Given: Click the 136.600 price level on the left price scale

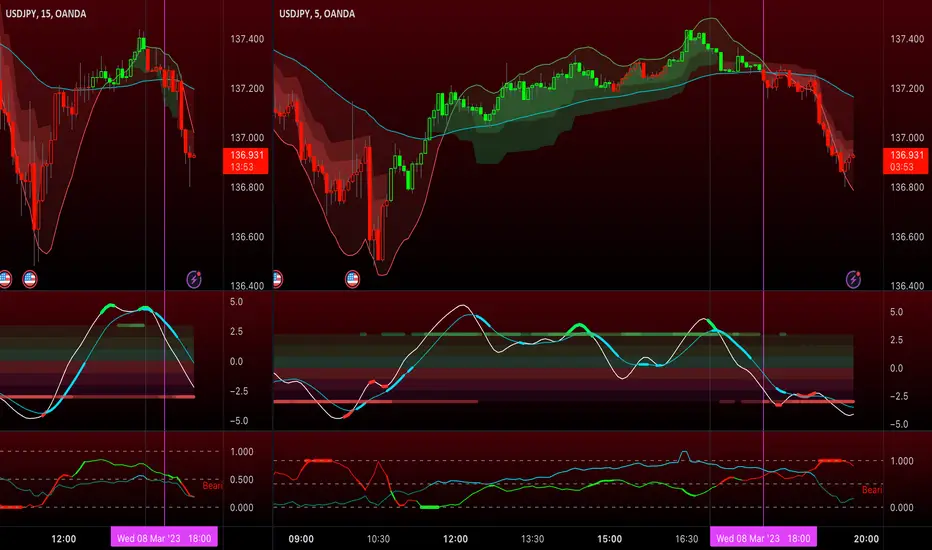Looking at the screenshot, I should coord(247,237).
